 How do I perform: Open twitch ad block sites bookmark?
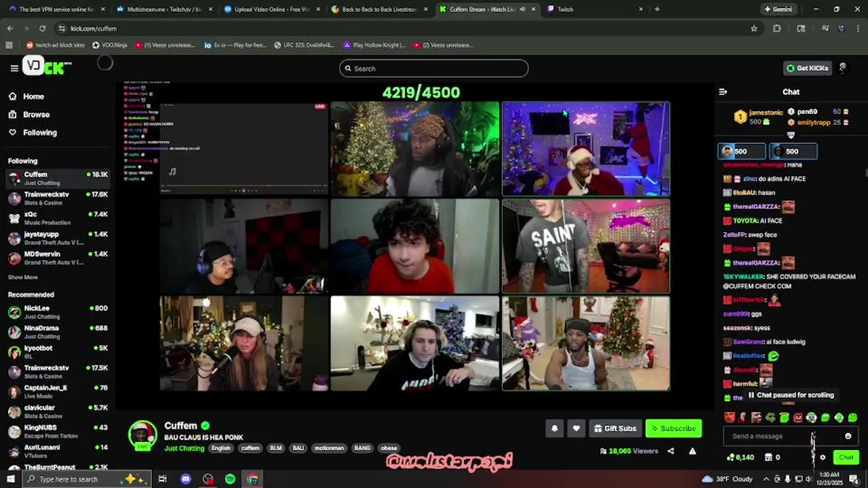(56, 45)
